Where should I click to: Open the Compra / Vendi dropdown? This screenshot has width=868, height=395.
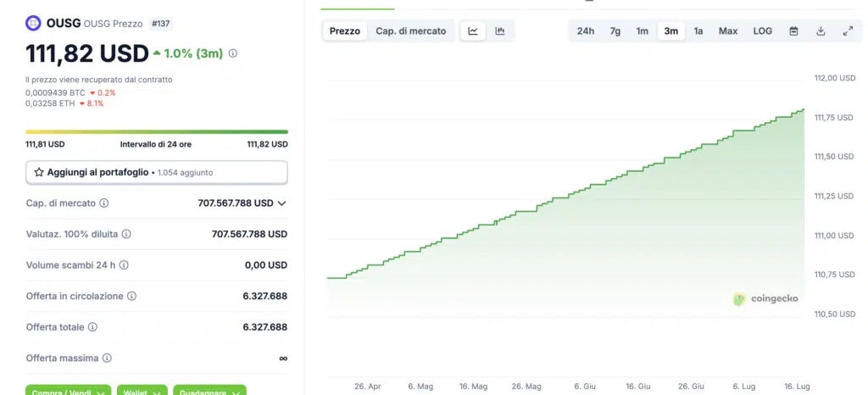(68, 392)
